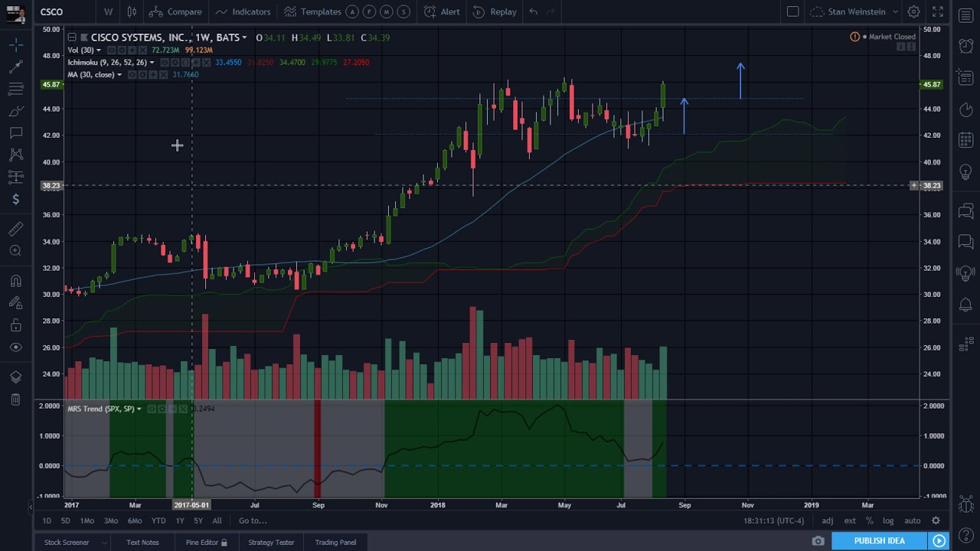Toggle hide all drawings eye icon
The image size is (980, 551).
(15, 347)
